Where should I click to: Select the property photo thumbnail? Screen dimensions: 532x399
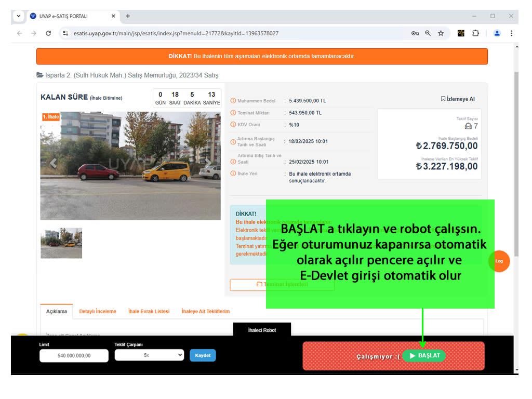(x=61, y=243)
